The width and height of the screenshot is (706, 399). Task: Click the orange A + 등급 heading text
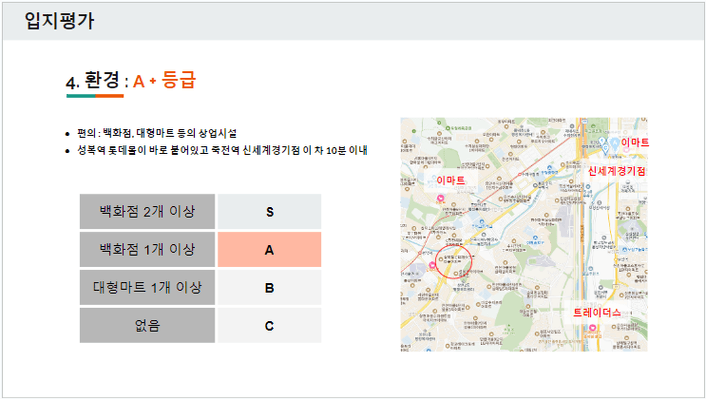164,80
